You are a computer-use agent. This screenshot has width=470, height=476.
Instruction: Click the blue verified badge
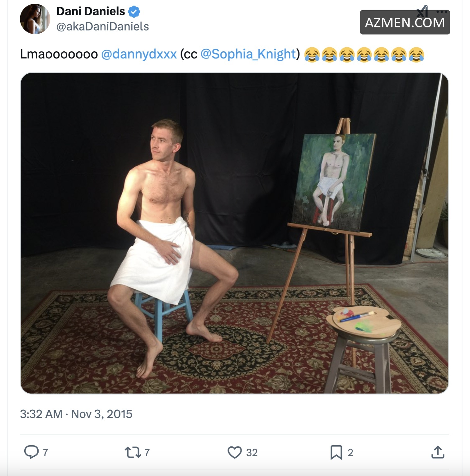click(134, 12)
